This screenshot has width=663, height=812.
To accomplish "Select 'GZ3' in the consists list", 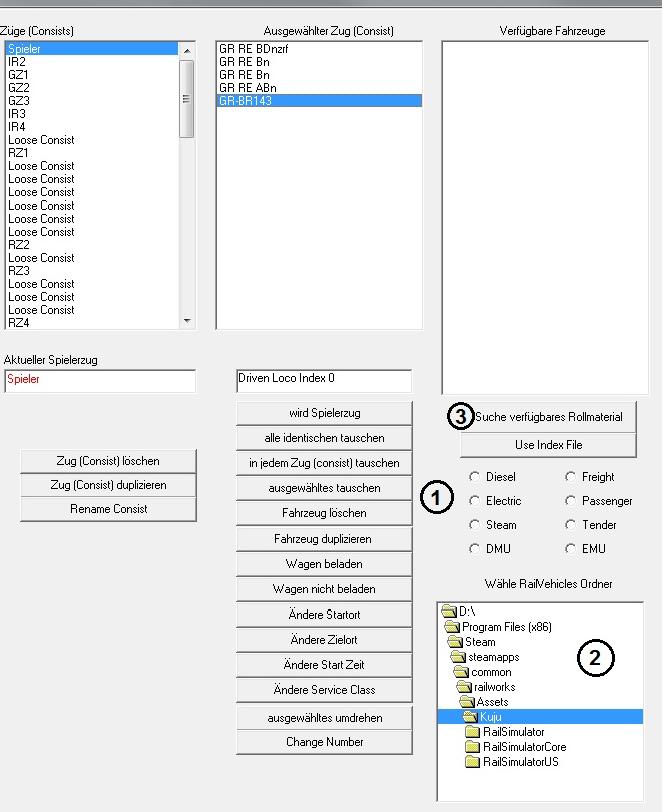I will point(92,100).
